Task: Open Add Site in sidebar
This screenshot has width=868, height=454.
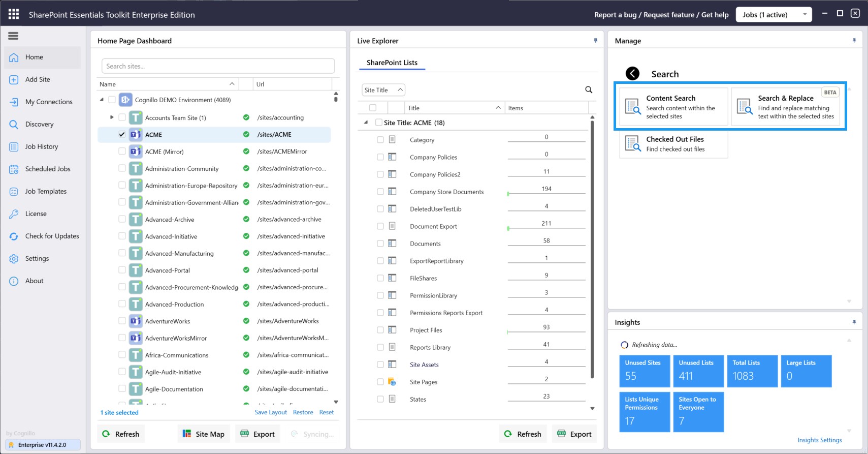Action: 43,80
